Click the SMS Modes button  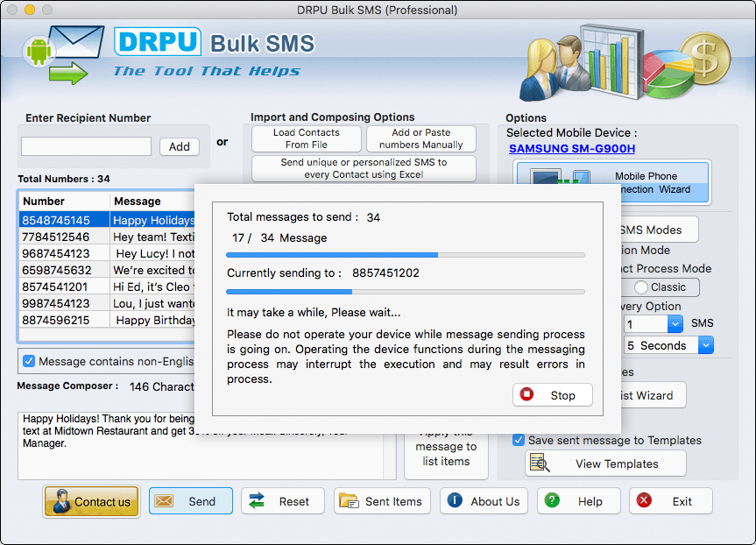[x=658, y=230]
